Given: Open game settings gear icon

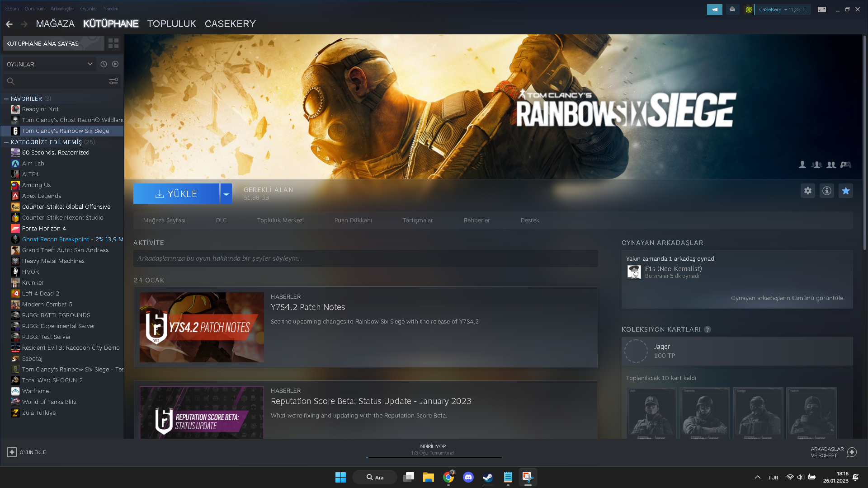Looking at the screenshot, I should click(x=808, y=191).
